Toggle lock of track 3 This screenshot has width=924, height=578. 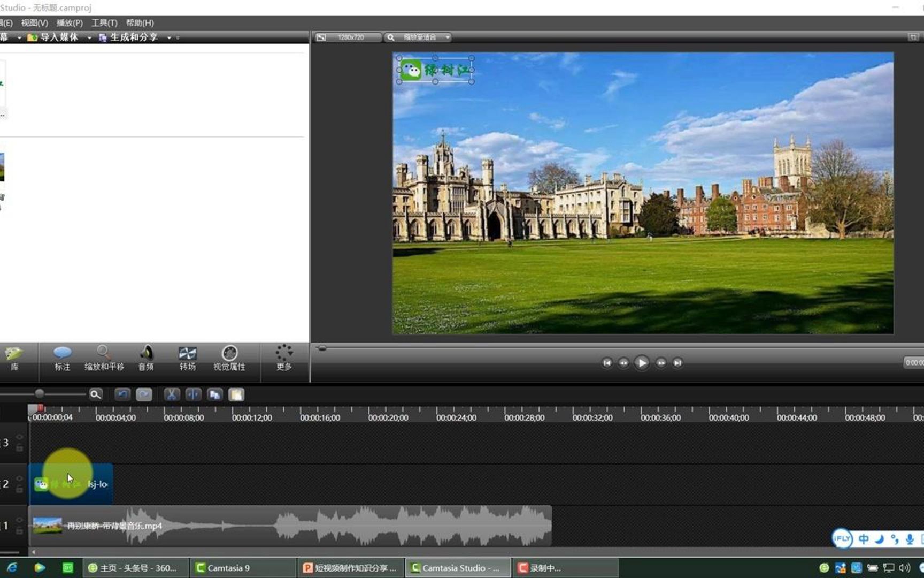tap(19, 448)
